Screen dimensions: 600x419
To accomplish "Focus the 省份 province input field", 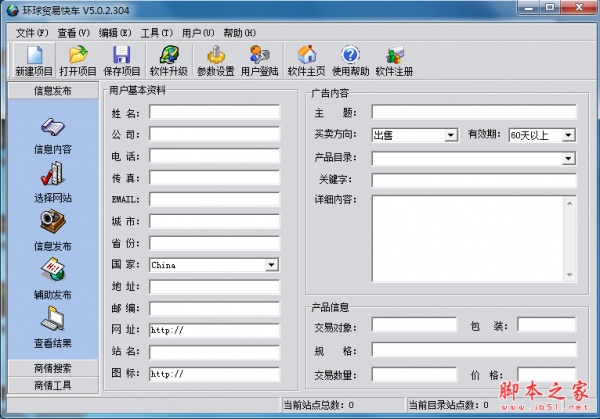I will click(214, 243).
